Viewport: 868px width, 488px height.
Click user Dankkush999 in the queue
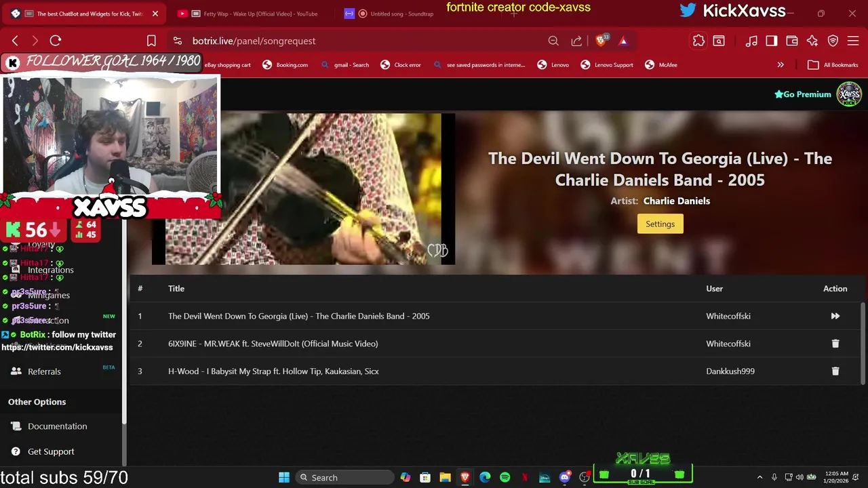click(x=730, y=371)
